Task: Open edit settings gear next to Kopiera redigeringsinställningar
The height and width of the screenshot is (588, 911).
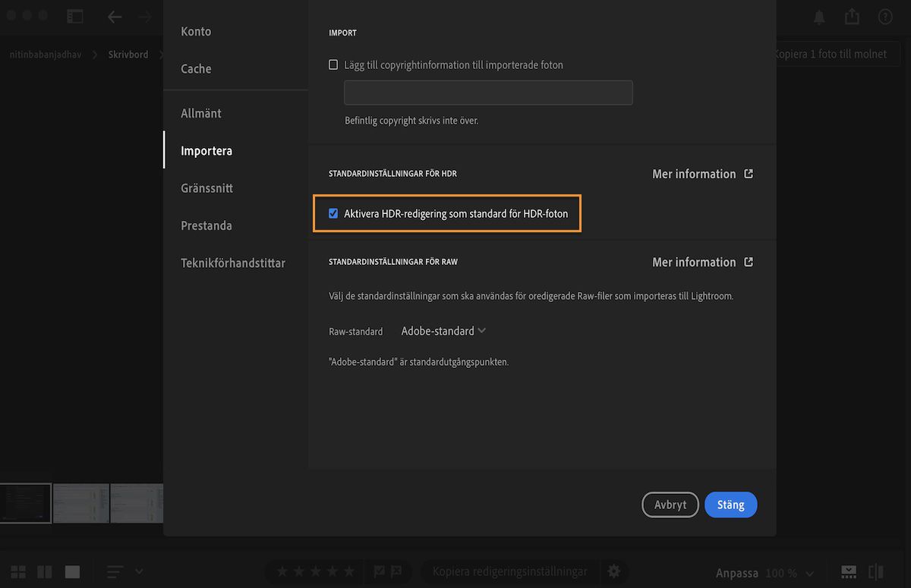Action: click(x=614, y=571)
